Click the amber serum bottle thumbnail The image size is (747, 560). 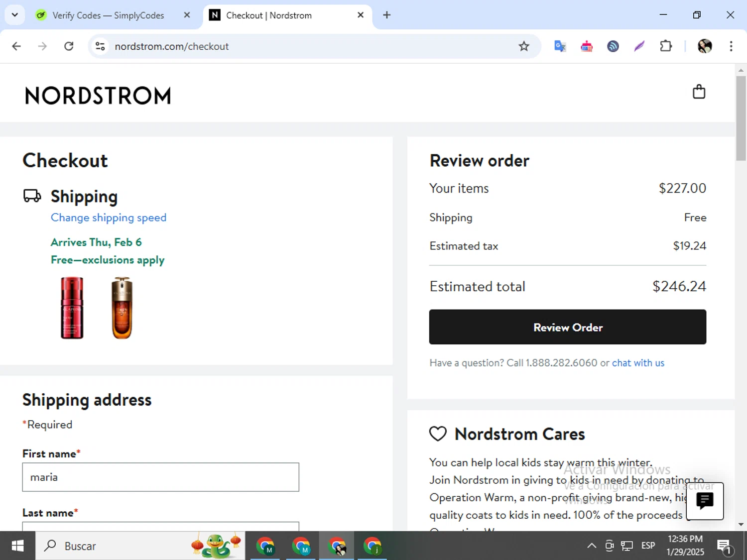122,308
